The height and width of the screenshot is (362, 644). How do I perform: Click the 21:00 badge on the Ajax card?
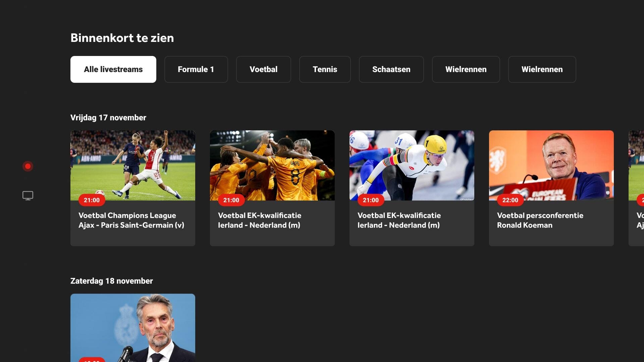91,200
